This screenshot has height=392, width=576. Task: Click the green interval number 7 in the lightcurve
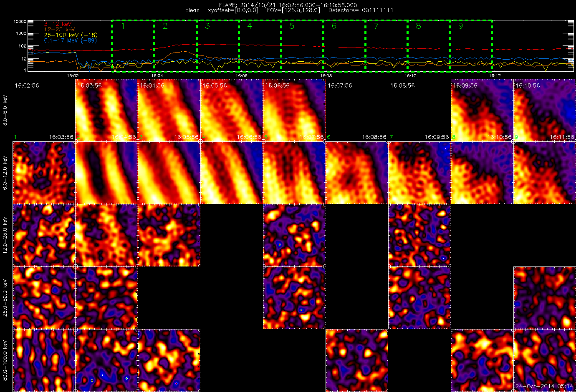tap(376, 26)
